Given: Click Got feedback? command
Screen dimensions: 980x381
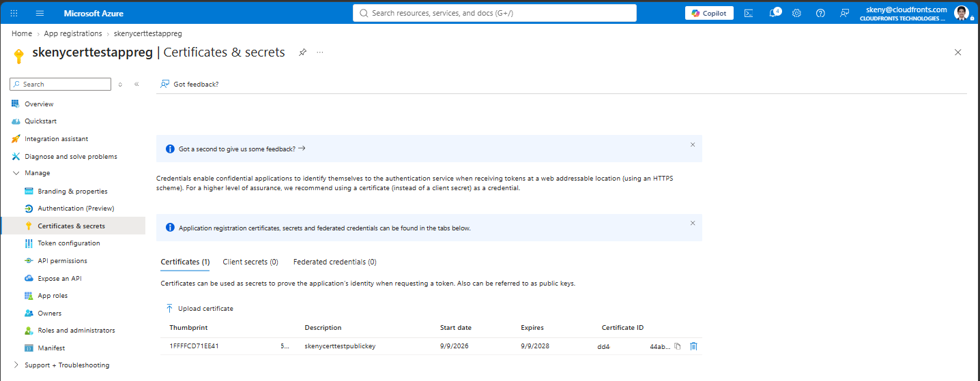Looking at the screenshot, I should coord(189,84).
